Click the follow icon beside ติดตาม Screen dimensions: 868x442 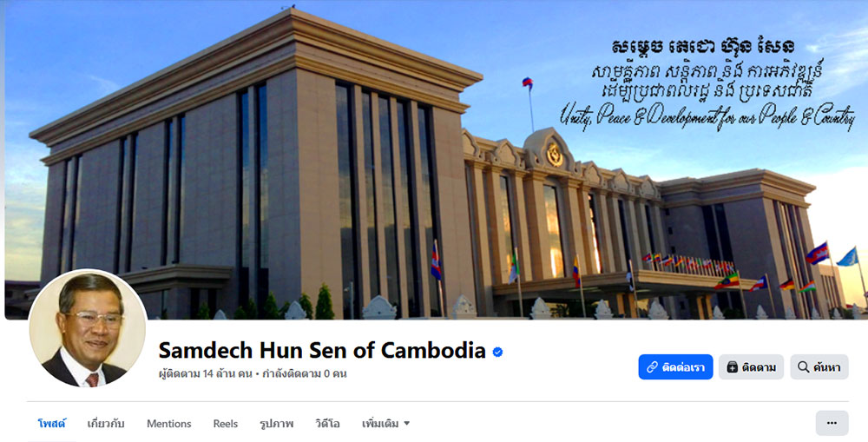(732, 367)
